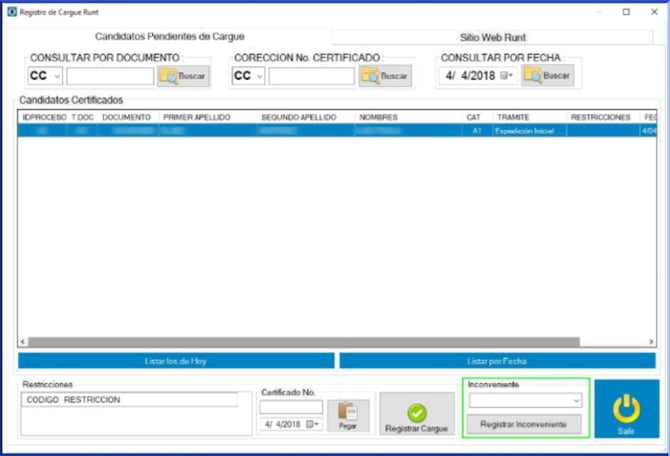Click Listar por Fecha button
This screenshot has width=670, height=456.
click(x=496, y=360)
